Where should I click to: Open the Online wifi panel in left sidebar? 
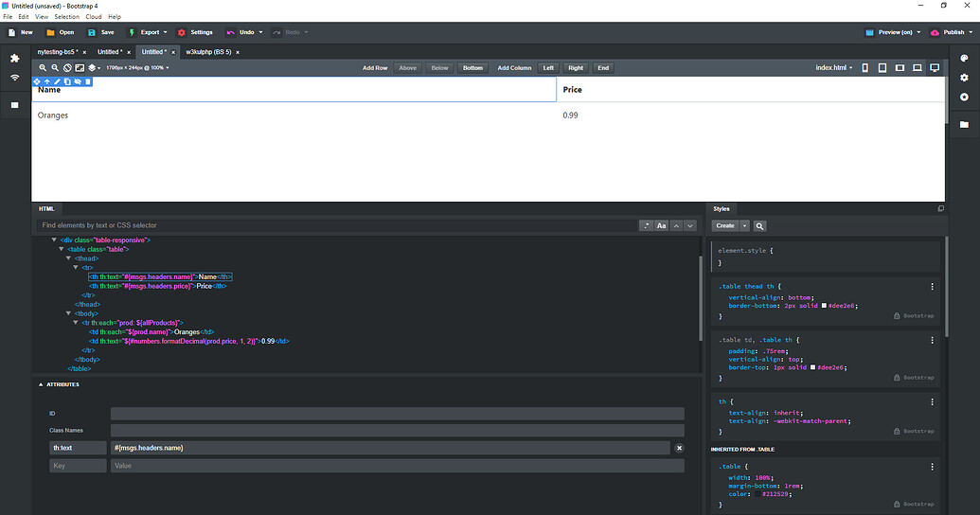point(15,79)
